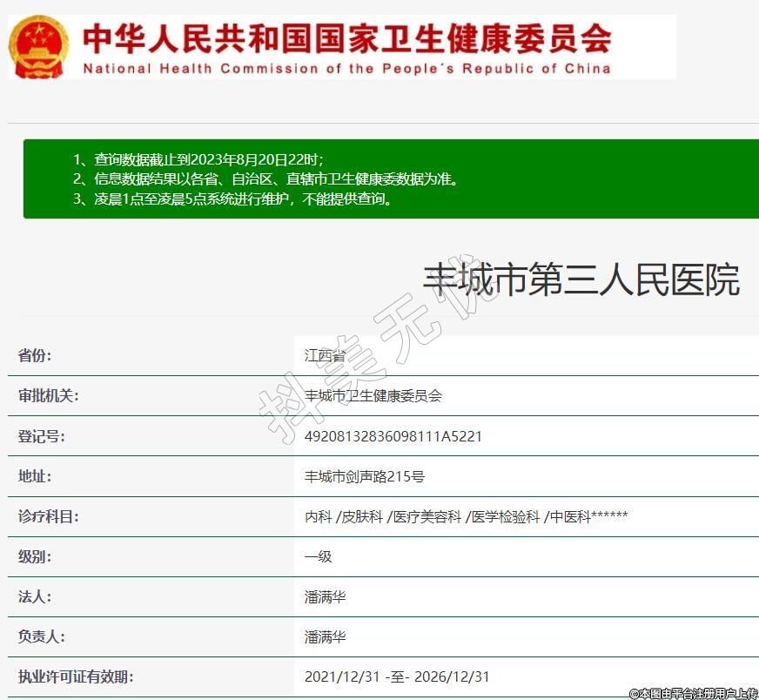The height and width of the screenshot is (700, 759).
Task: Click the address value 丰城市剑声路215号
Action: click(365, 476)
